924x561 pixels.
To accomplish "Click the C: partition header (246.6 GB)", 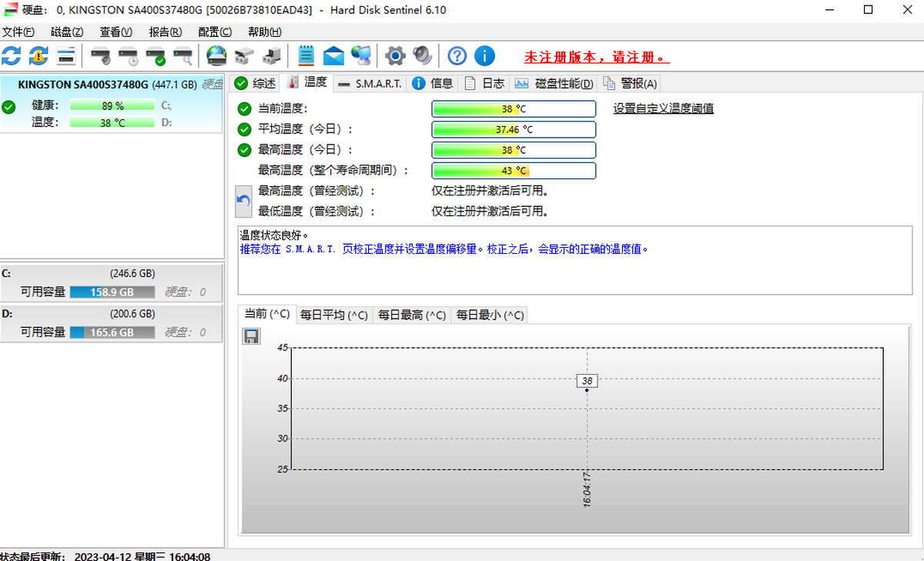I will pyautogui.click(x=112, y=273).
